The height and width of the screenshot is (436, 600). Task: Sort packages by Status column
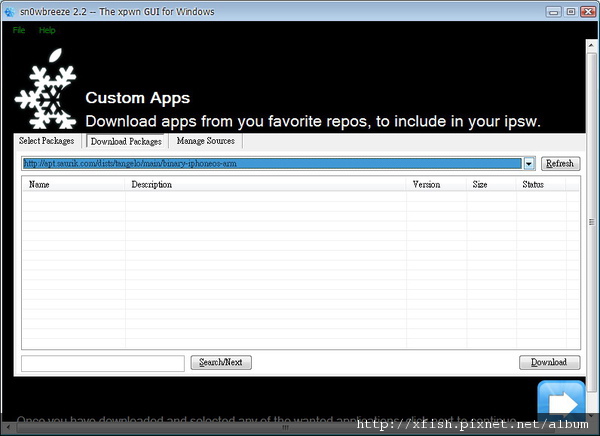[x=541, y=185]
